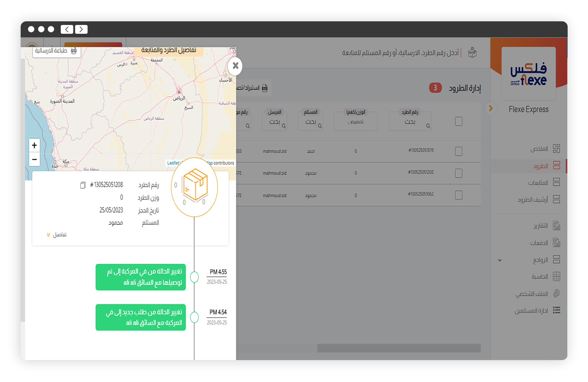
Task: Open profile settings gear icon
Action: (556, 293)
